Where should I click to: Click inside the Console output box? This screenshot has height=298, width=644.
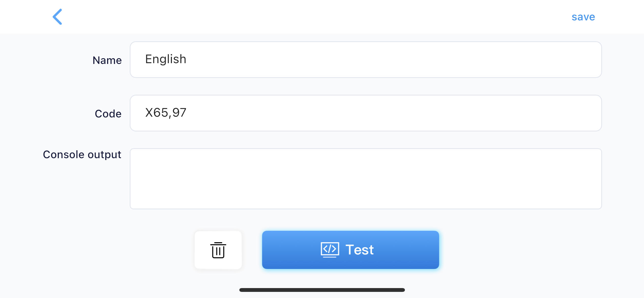tap(365, 179)
